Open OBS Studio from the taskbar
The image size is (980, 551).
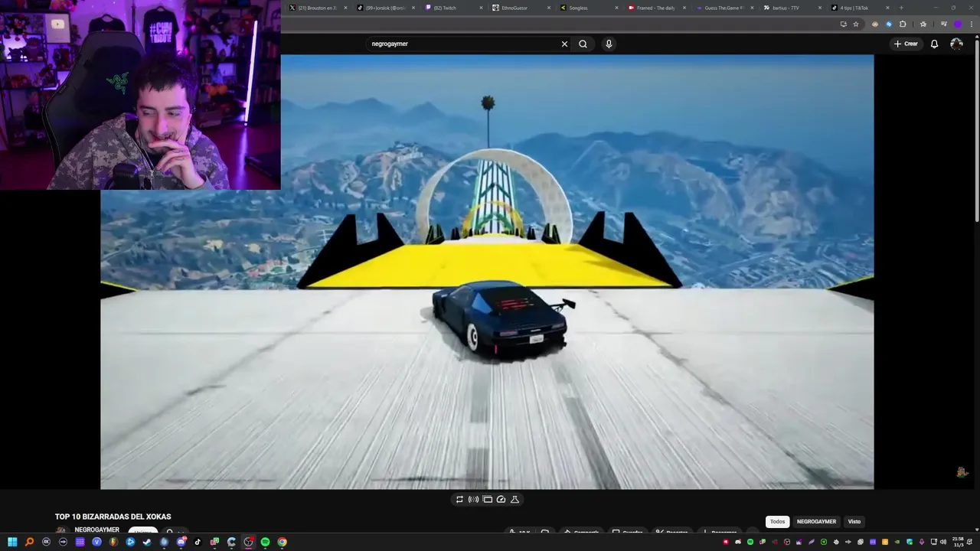[x=247, y=542]
